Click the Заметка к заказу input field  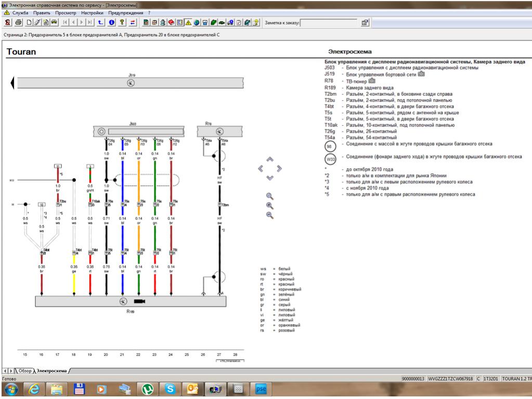329,23
